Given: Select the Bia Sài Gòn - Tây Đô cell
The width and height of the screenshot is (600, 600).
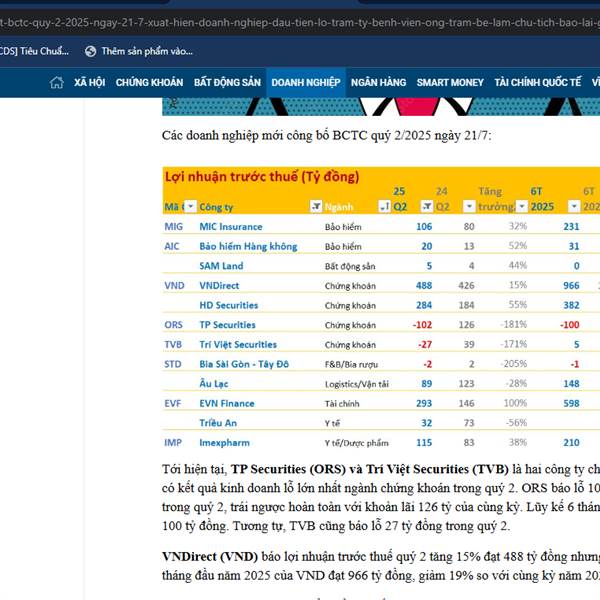Looking at the screenshot, I should pyautogui.click(x=244, y=364).
